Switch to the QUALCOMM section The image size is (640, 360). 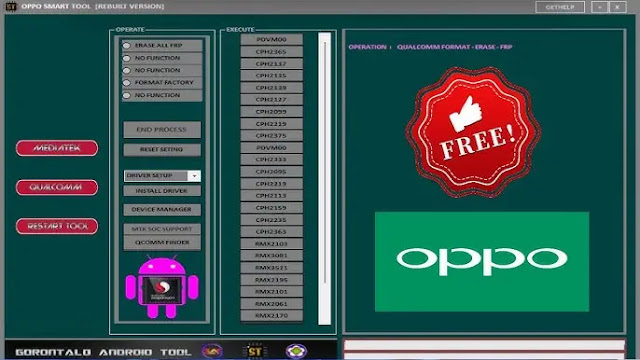(57, 187)
